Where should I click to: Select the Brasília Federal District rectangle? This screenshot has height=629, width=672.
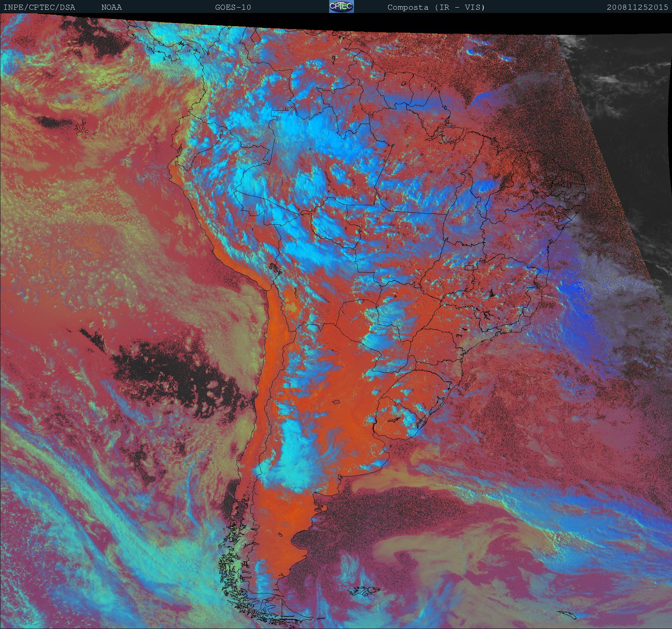(x=469, y=267)
